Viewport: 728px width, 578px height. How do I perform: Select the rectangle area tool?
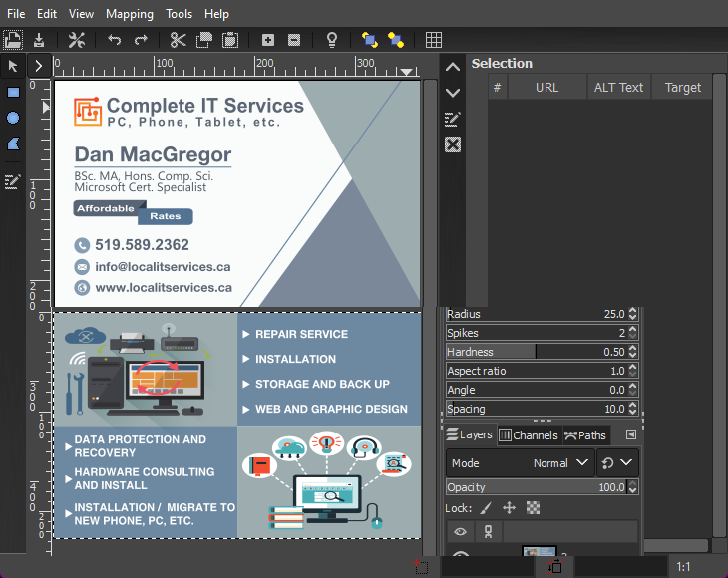13,93
